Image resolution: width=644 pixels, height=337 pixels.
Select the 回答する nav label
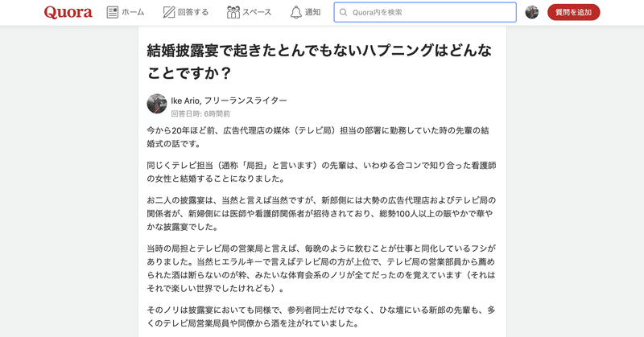pos(193,12)
